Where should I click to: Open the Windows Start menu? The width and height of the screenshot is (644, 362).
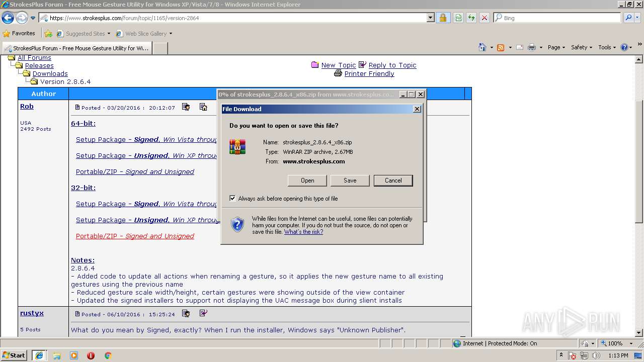14,355
